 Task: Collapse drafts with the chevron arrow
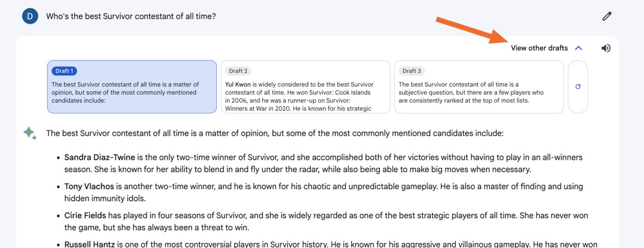click(579, 48)
